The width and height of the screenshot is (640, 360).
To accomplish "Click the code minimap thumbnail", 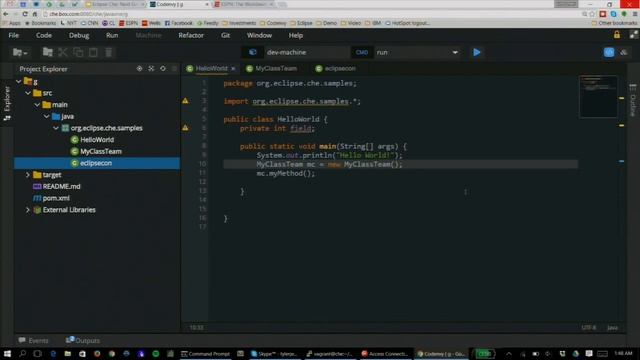I will click(598, 96).
